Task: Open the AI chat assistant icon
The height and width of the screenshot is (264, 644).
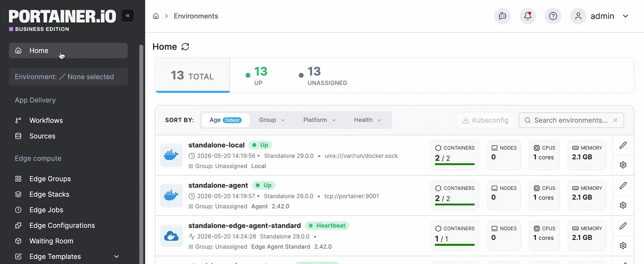Action: (x=502, y=16)
